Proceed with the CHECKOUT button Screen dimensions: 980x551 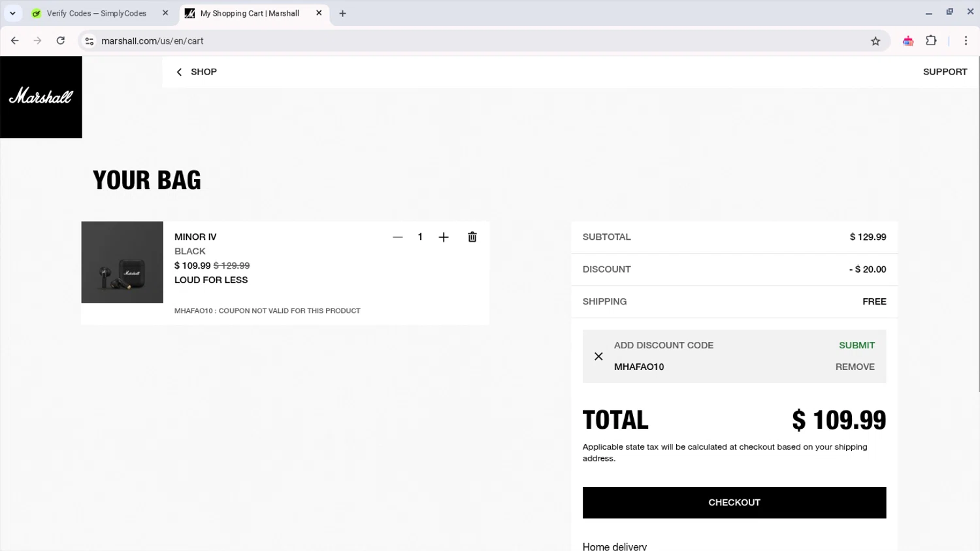click(734, 503)
